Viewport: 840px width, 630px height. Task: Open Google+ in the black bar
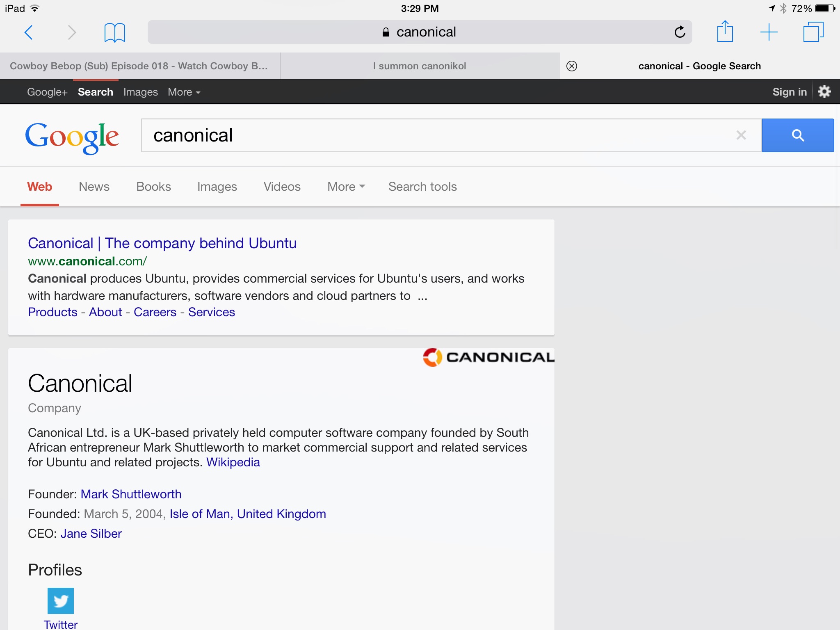click(47, 92)
